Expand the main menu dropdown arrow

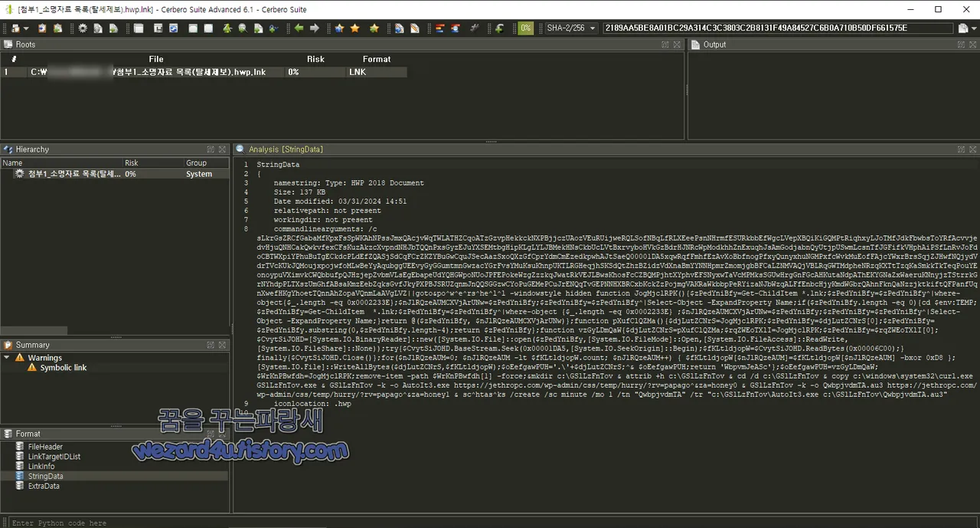[26, 28]
